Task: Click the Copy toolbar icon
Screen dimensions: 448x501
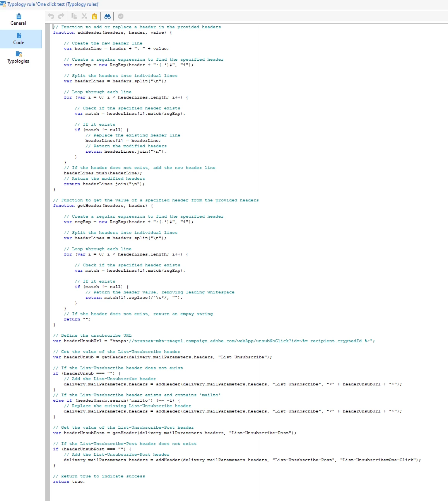Action: tap(74, 16)
